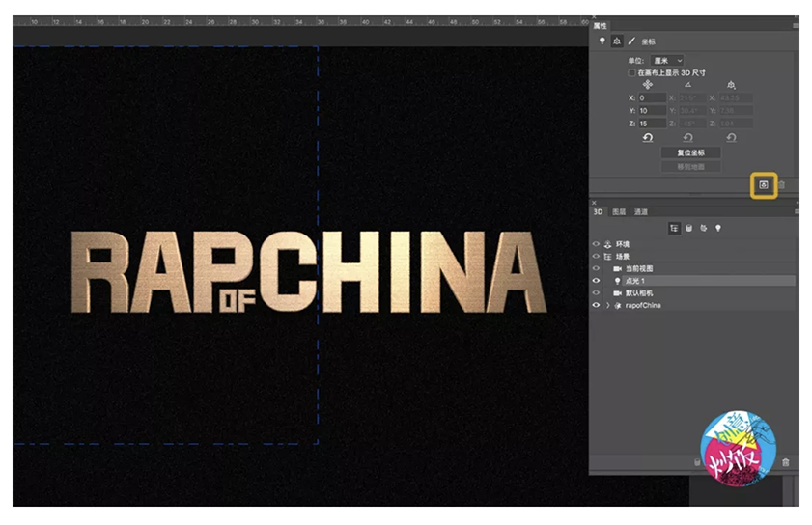Screen dimensions: 812x525
Task: Delete item with 3D panel trash icon
Action: [786, 462]
